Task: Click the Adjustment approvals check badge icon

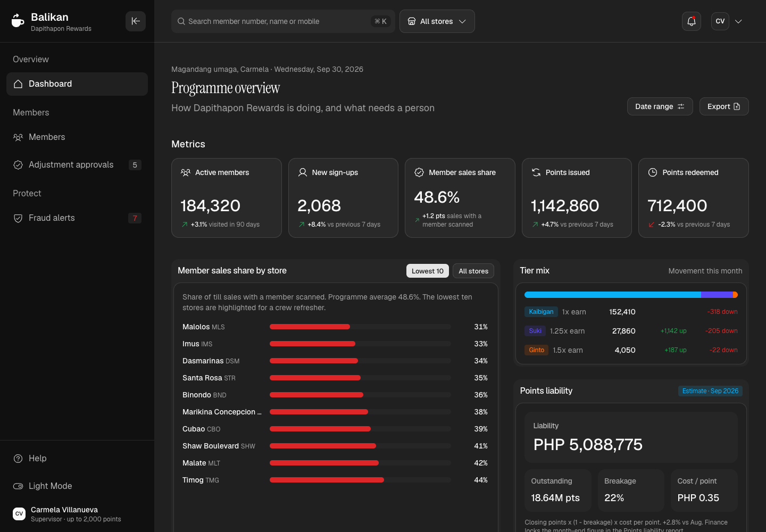Action: click(x=18, y=165)
